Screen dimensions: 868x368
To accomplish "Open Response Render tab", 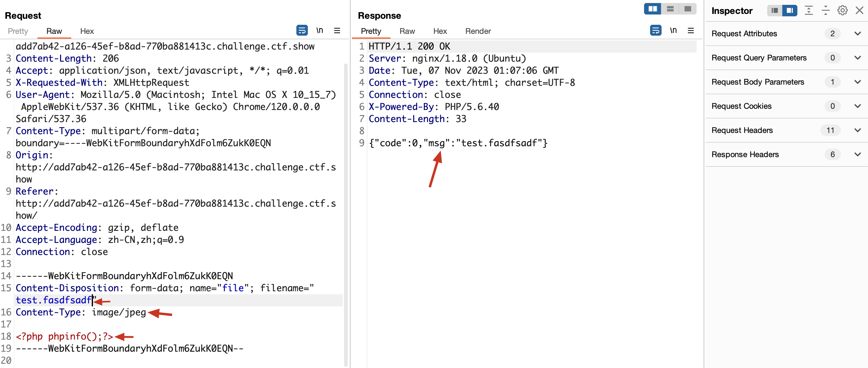I will tap(478, 31).
